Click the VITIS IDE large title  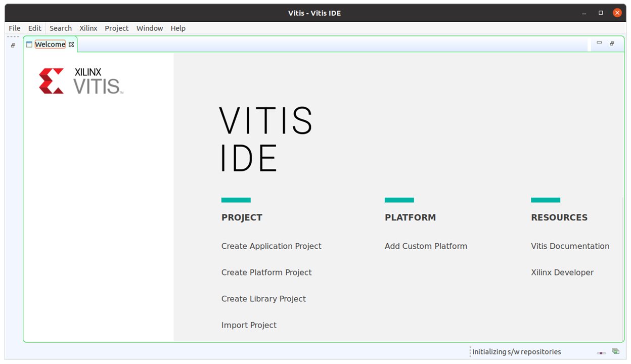(266, 139)
